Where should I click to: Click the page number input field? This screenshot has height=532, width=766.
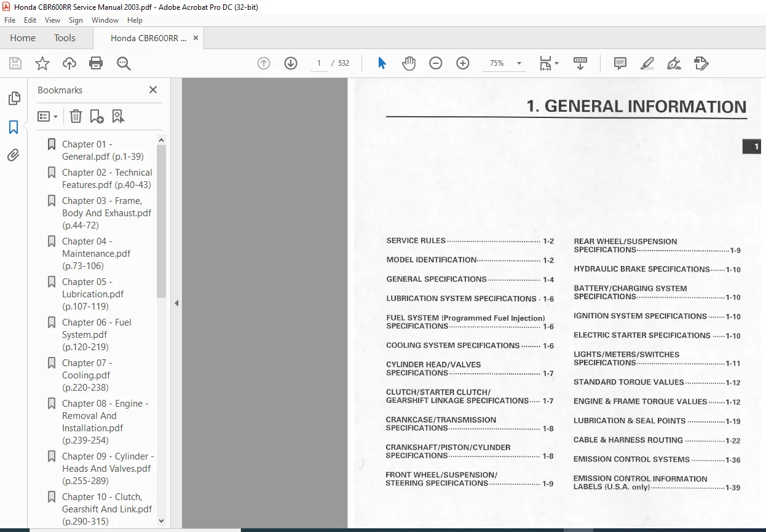(x=319, y=63)
